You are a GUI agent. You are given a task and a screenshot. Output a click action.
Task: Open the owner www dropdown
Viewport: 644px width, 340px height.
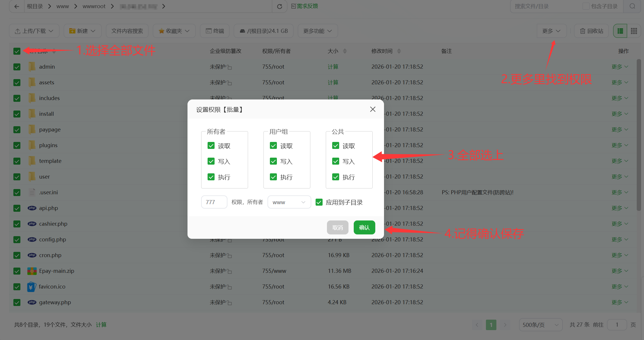tap(289, 202)
